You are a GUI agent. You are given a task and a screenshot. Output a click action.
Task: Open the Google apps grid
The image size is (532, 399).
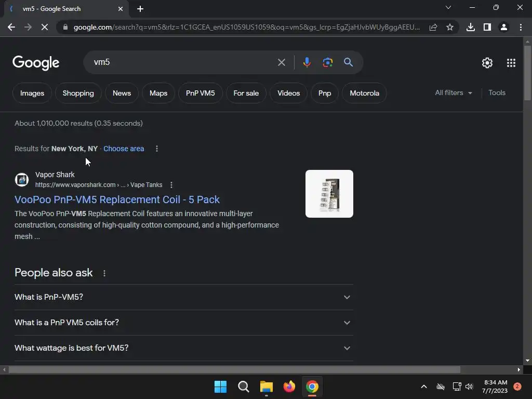click(511, 63)
